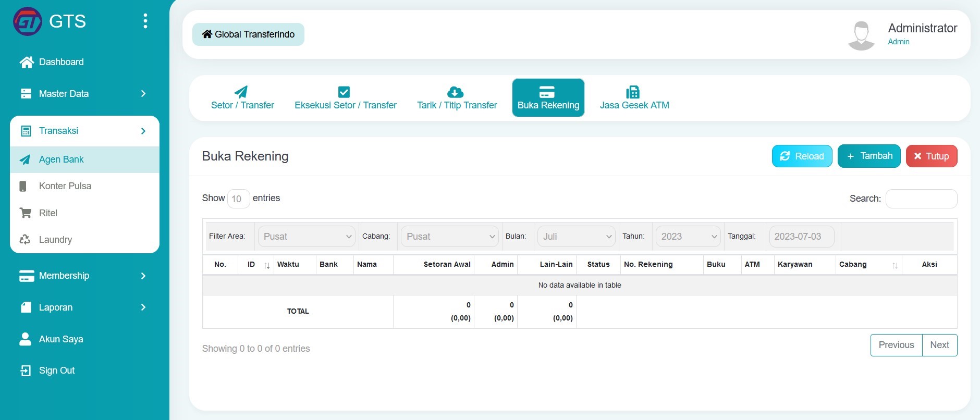The image size is (980, 420).
Task: Open the Cabang Pusat dropdown
Action: click(450, 237)
